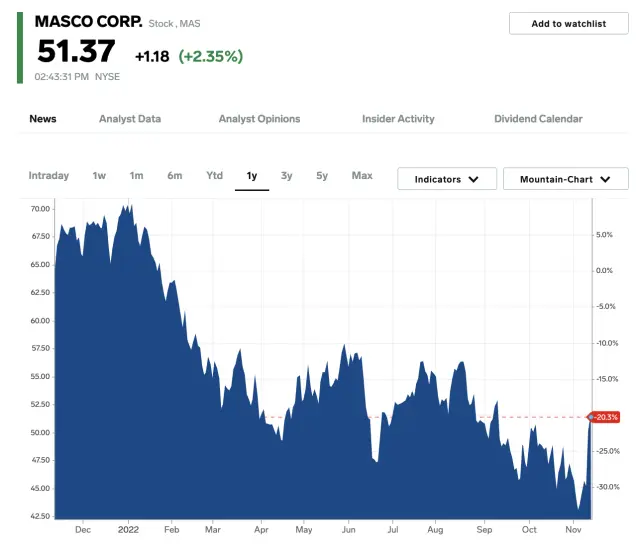Go to the Dividend Calendar tab
This screenshot has width=640, height=556.
538,119
